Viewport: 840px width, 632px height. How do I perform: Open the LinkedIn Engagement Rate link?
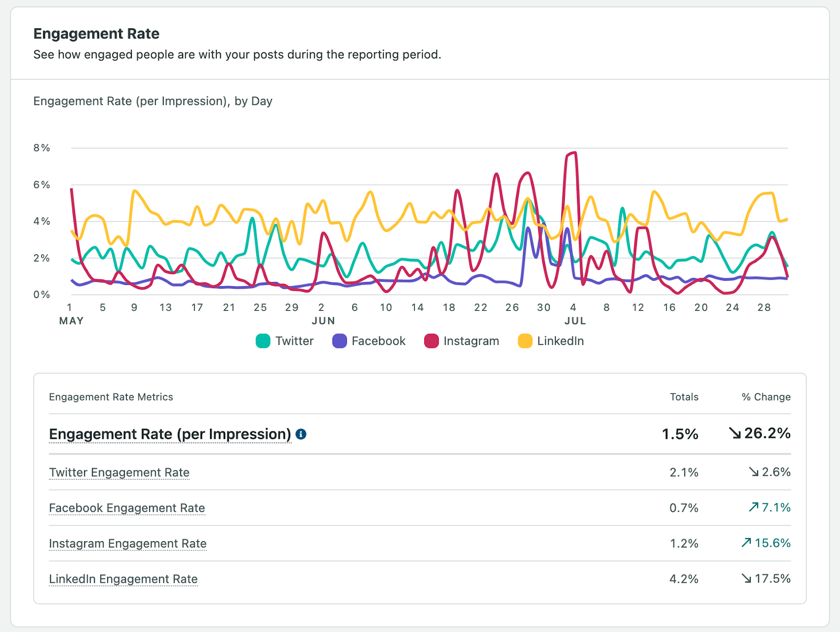pyautogui.click(x=123, y=579)
